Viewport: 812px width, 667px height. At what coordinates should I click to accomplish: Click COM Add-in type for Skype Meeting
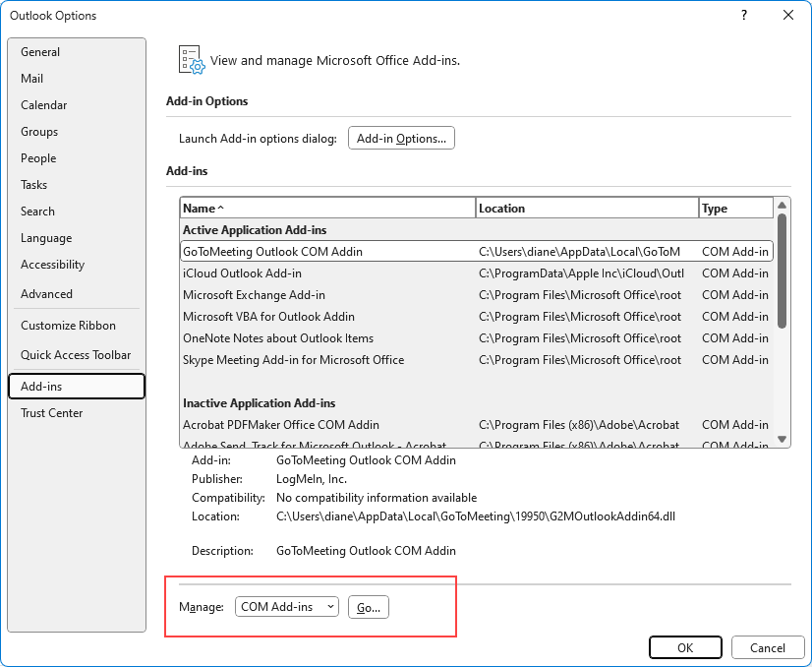pyautogui.click(x=735, y=360)
